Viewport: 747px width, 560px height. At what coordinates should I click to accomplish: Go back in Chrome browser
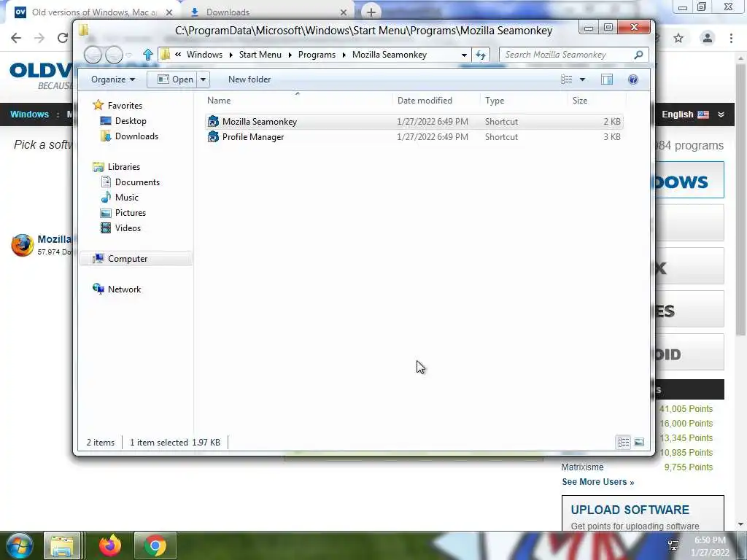16,38
